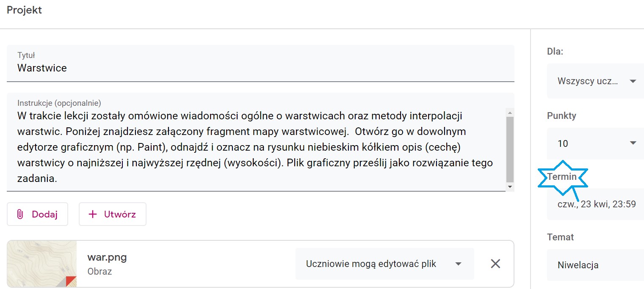
Task: Click the Tytuł field containing Warstwice
Action: 260,63
